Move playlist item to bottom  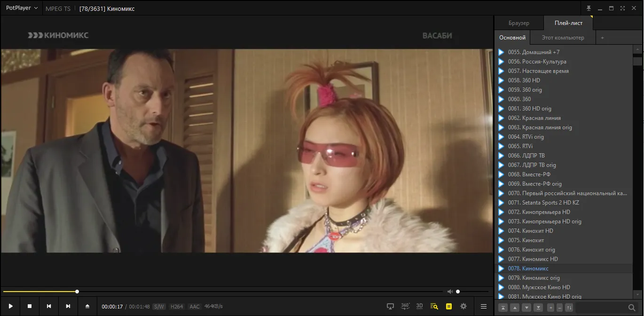click(x=538, y=308)
